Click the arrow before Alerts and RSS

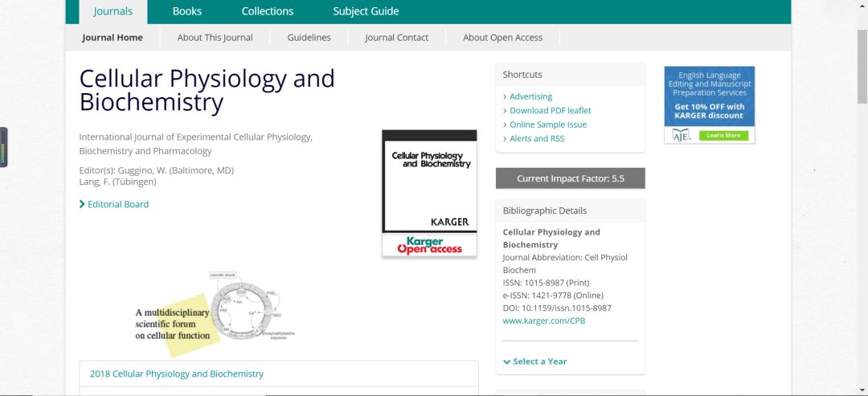click(505, 139)
